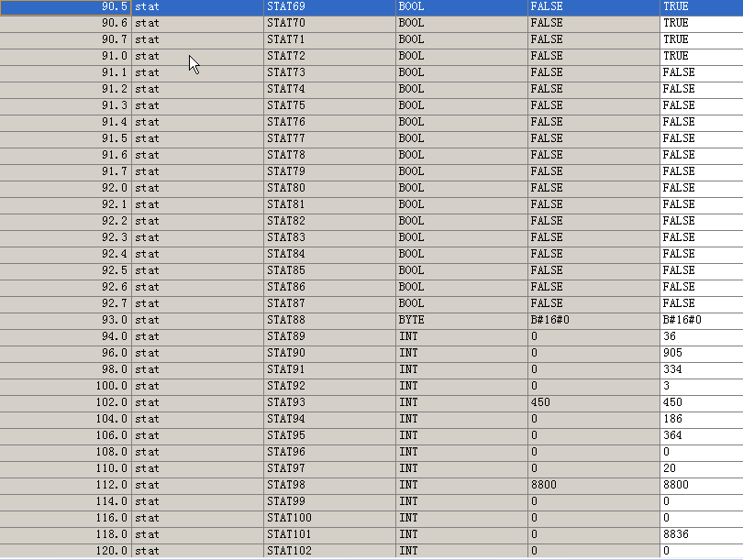Select the INT type cell of STAT97
Viewport: 743px width, 560px height.
pyautogui.click(x=460, y=468)
